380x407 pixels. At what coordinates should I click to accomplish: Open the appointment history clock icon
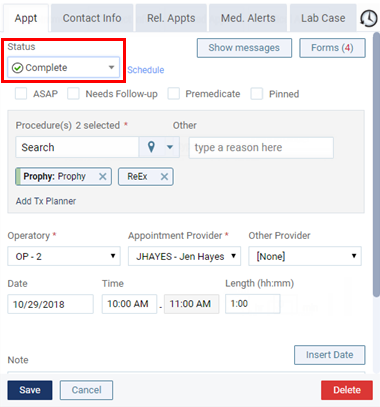pyautogui.click(x=369, y=18)
